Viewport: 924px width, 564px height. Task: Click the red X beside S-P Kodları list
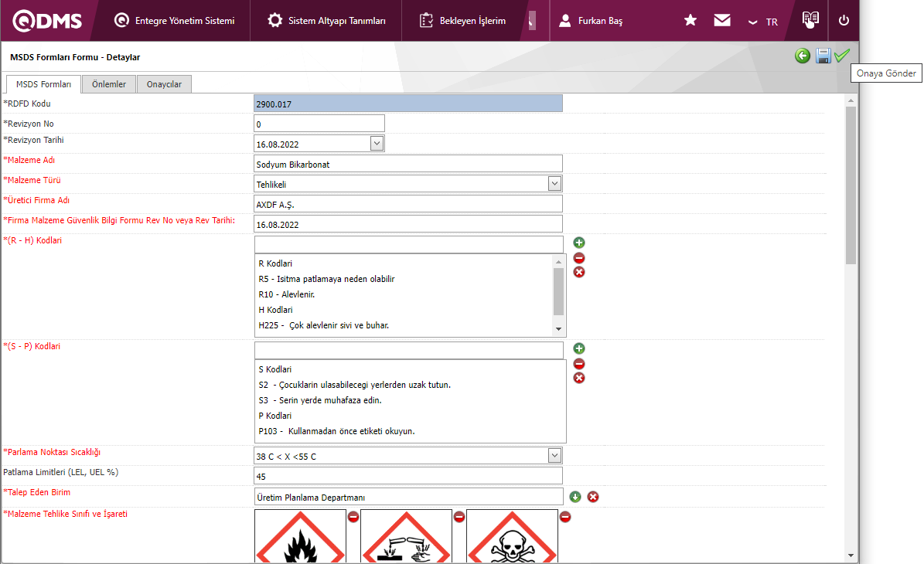(x=579, y=378)
